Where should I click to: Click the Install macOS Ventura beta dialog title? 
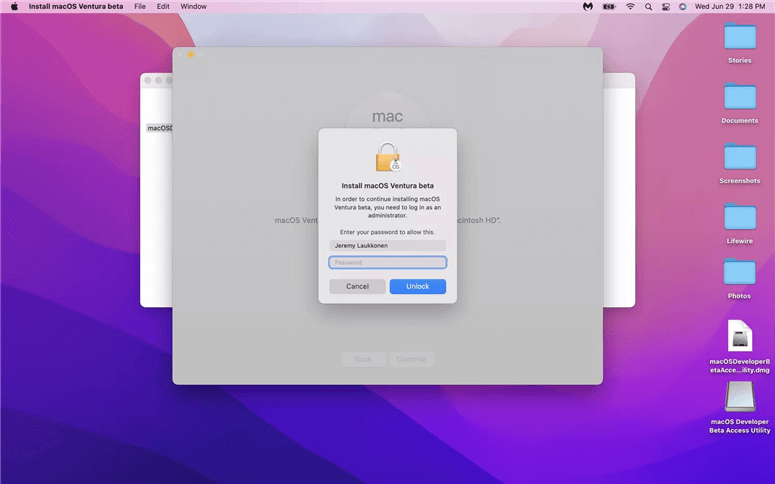[x=388, y=186]
